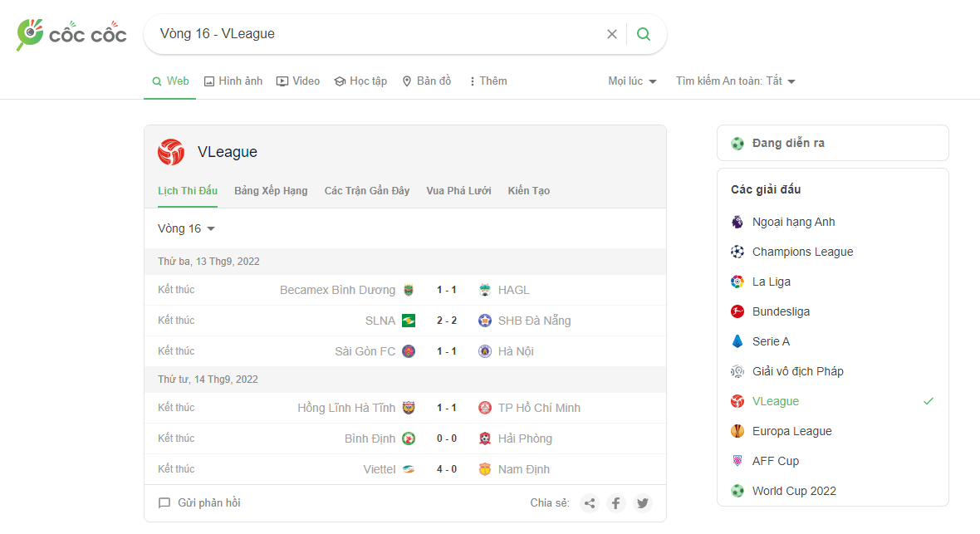Viewport: 980px width, 534px height.
Task: Click the Hải Phòng club crest
Action: (485, 438)
